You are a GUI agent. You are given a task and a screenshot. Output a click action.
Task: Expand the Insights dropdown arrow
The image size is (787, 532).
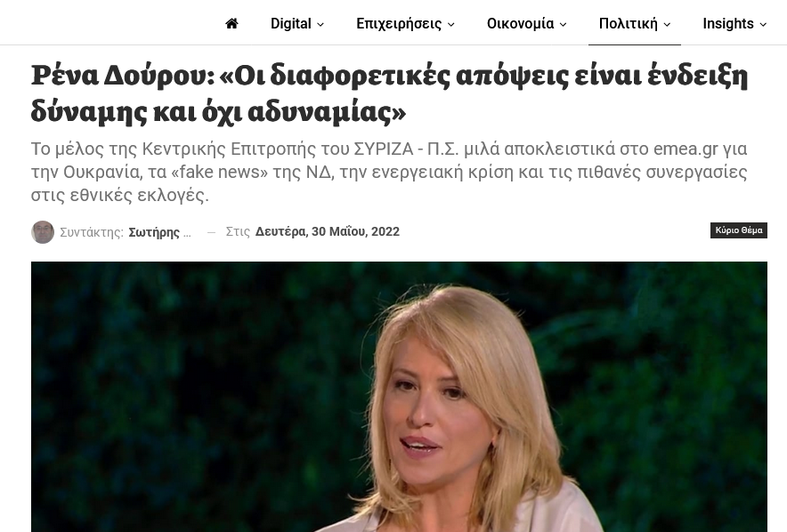point(764,25)
